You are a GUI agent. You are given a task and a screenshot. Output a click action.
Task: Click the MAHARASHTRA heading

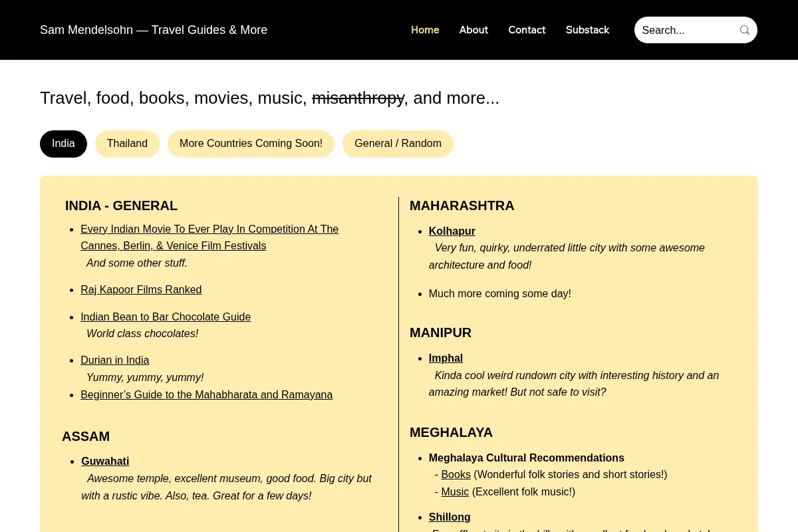[x=462, y=206]
